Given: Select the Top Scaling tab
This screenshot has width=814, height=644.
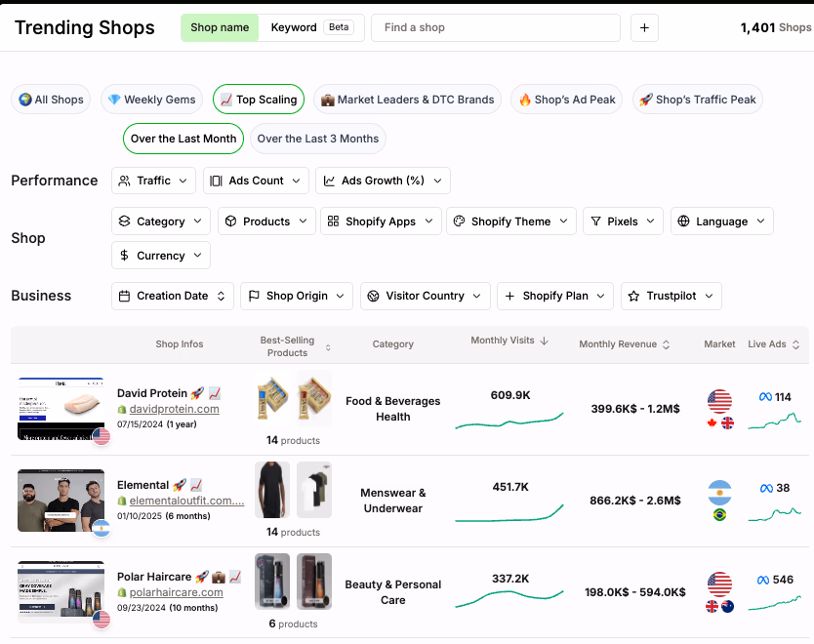Looking at the screenshot, I should pyautogui.click(x=259, y=100).
